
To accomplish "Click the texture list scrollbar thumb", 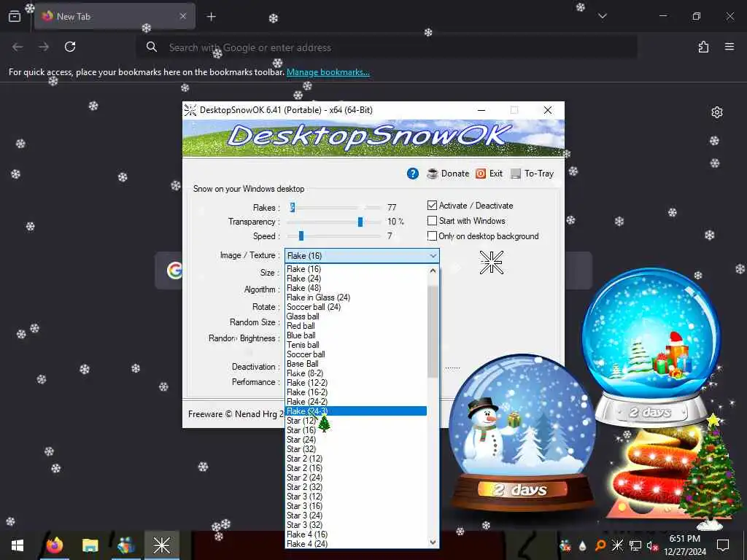I will pos(433,331).
